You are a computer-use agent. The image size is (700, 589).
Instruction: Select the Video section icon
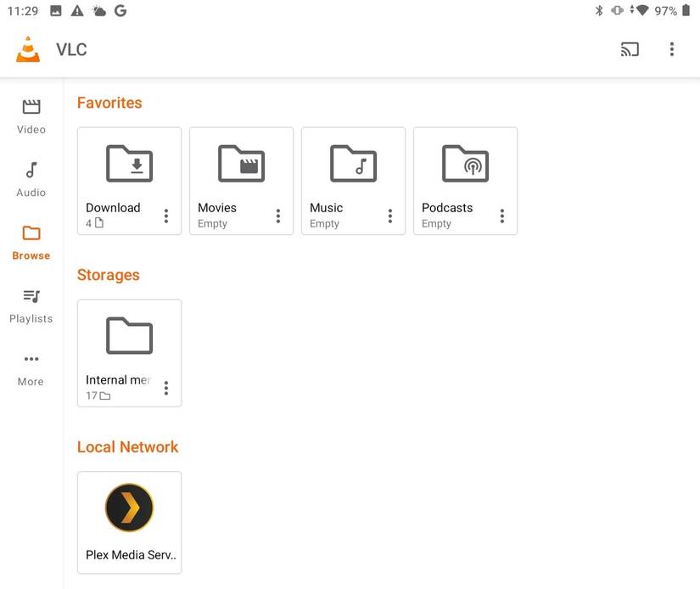pyautogui.click(x=31, y=106)
